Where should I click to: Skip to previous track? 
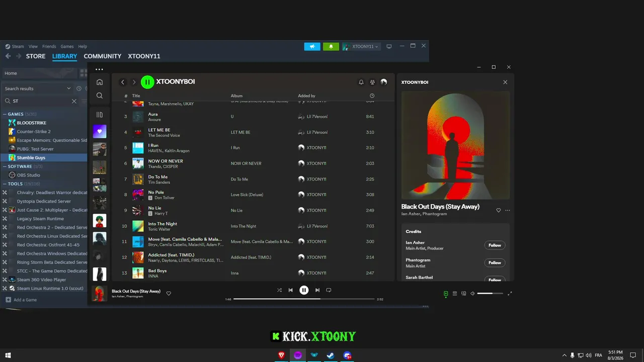coord(290,290)
